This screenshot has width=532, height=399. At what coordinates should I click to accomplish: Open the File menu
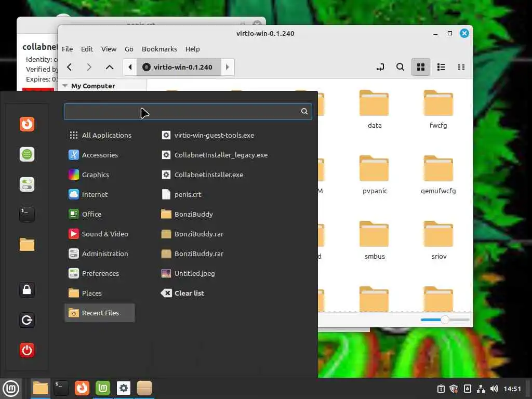pos(68,49)
